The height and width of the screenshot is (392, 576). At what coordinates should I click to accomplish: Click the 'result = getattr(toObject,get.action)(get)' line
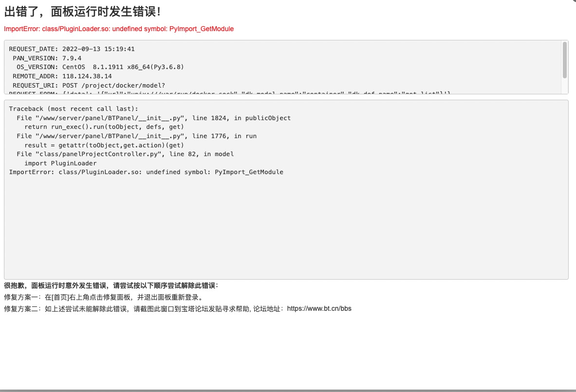(104, 145)
